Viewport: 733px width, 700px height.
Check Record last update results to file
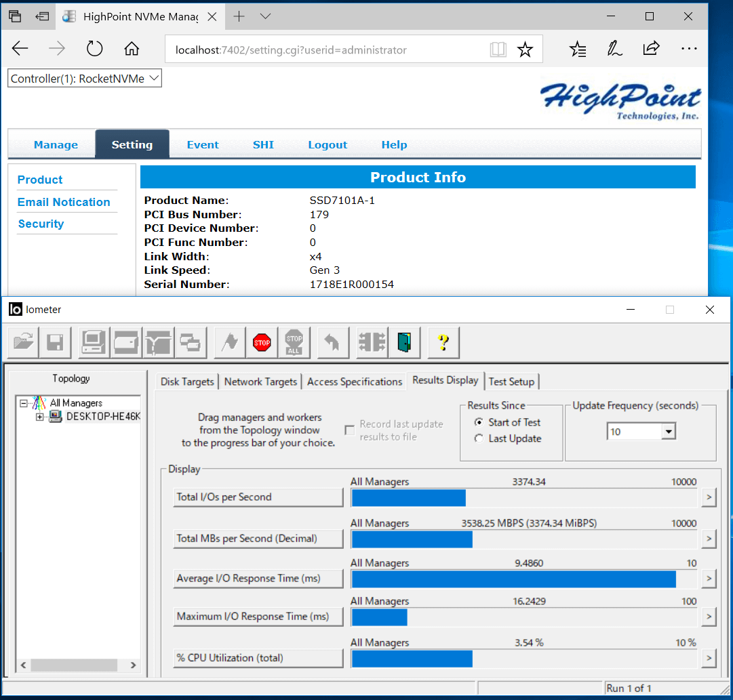pyautogui.click(x=350, y=430)
